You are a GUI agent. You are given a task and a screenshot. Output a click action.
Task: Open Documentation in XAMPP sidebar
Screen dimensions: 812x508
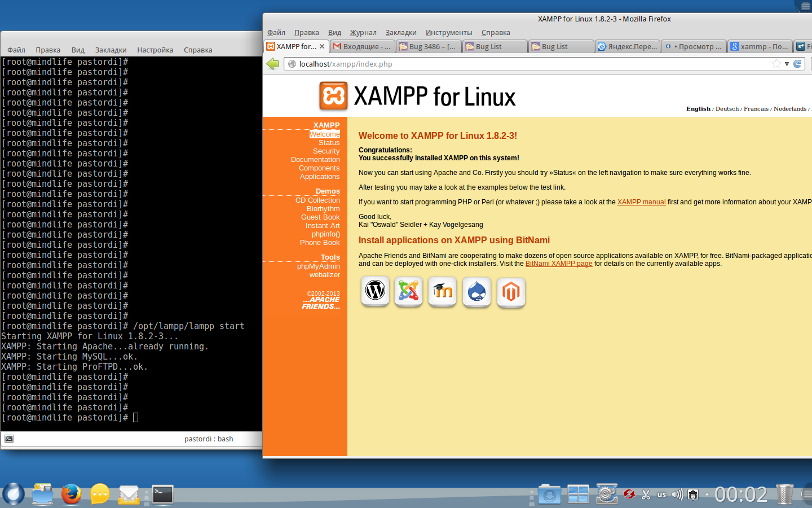click(x=315, y=160)
